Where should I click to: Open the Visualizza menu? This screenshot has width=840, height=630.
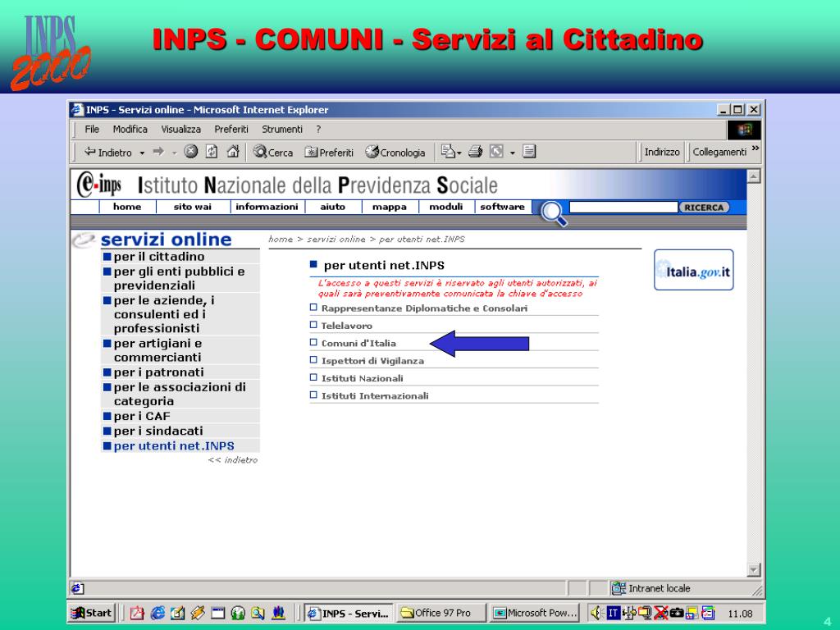tap(181, 129)
